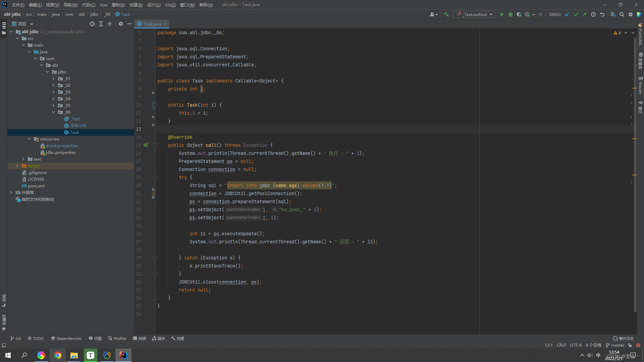
Task: Toggle the TODO tool window
Action: pyautogui.click(x=36, y=339)
